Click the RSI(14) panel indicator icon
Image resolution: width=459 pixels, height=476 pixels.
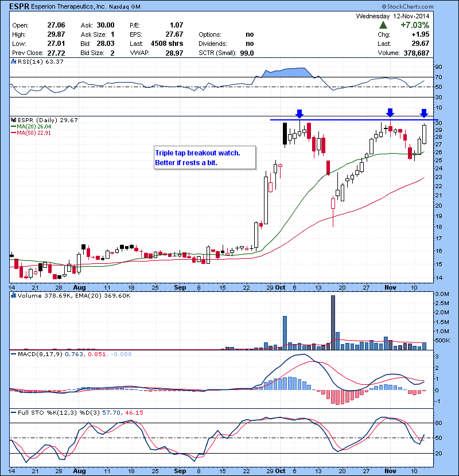(14, 61)
